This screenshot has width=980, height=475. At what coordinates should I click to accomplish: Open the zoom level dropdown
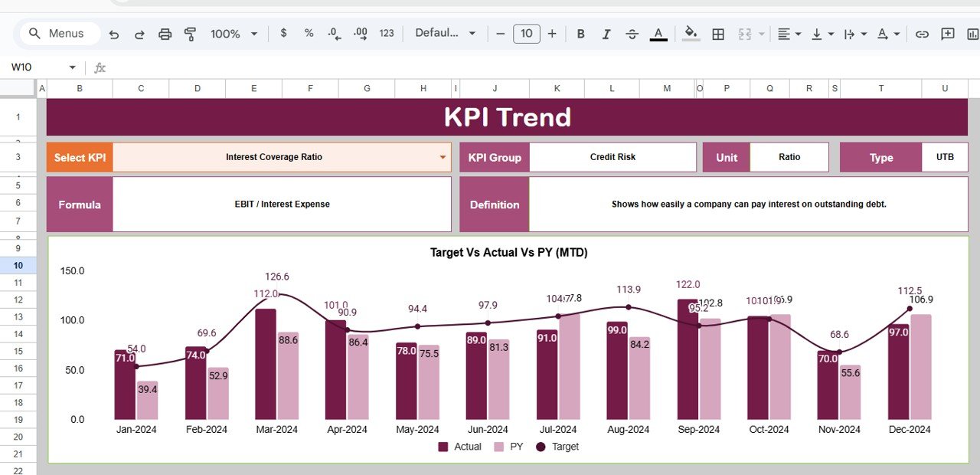234,34
